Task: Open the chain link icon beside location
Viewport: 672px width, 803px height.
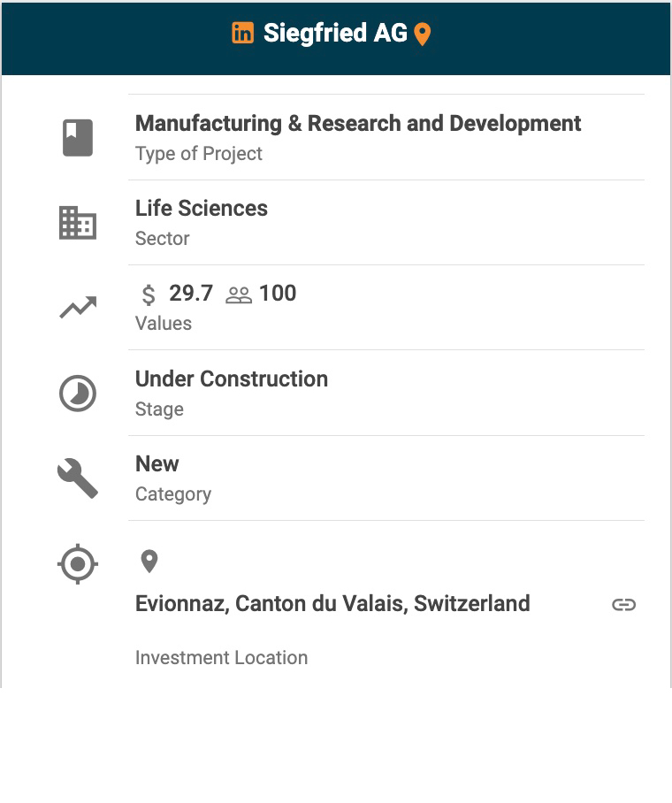Action: pos(624,605)
